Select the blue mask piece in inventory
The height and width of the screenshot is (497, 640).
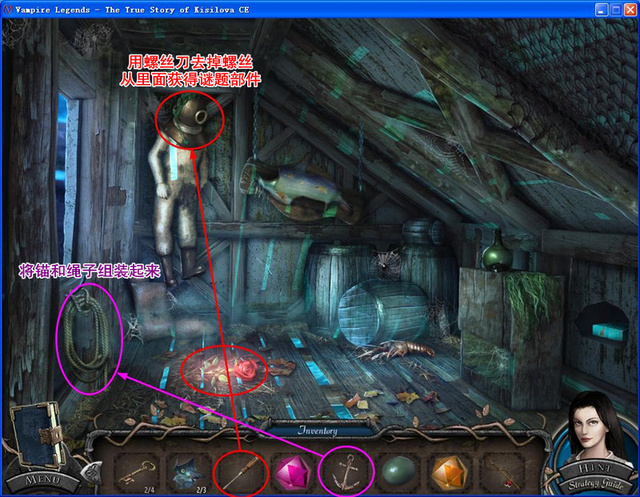coord(187,473)
